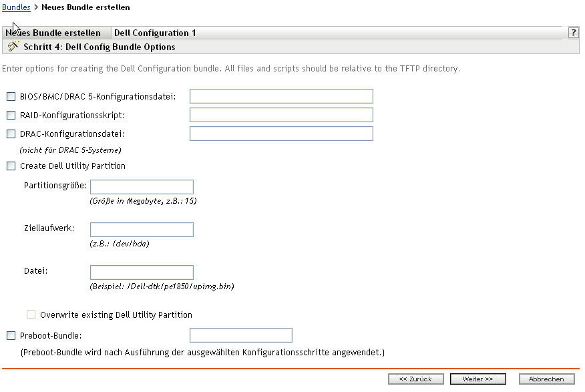Click the Datei input field
585x392 pixels.
coord(142,272)
